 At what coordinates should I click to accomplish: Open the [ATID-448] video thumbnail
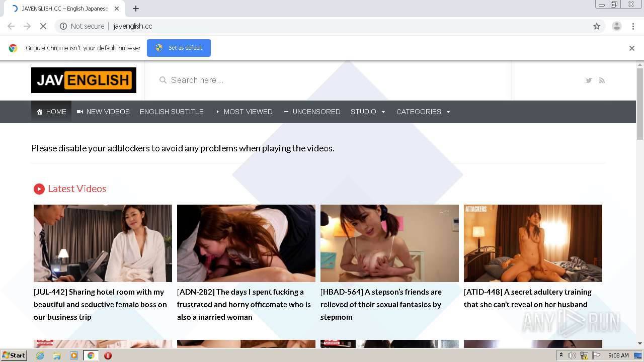[x=533, y=243]
